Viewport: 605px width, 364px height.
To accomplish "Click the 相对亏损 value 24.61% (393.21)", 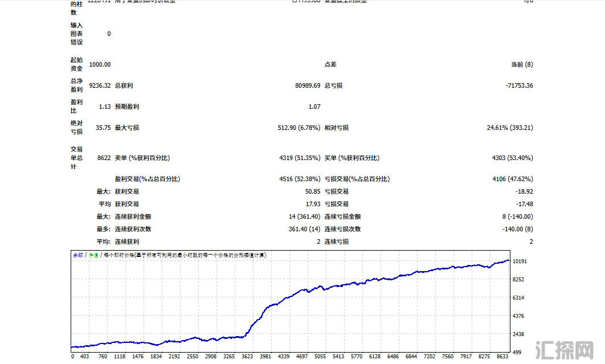I will (510, 128).
